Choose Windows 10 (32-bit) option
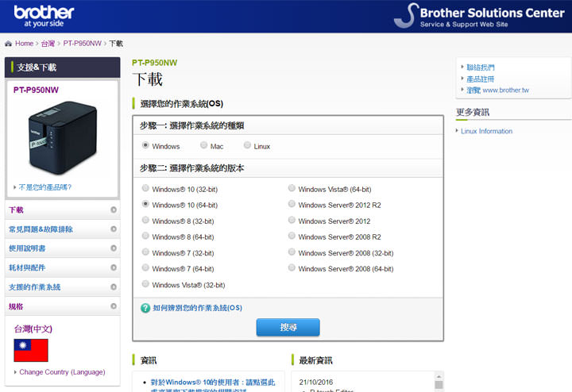The width and height of the screenshot is (572, 392). (145, 188)
